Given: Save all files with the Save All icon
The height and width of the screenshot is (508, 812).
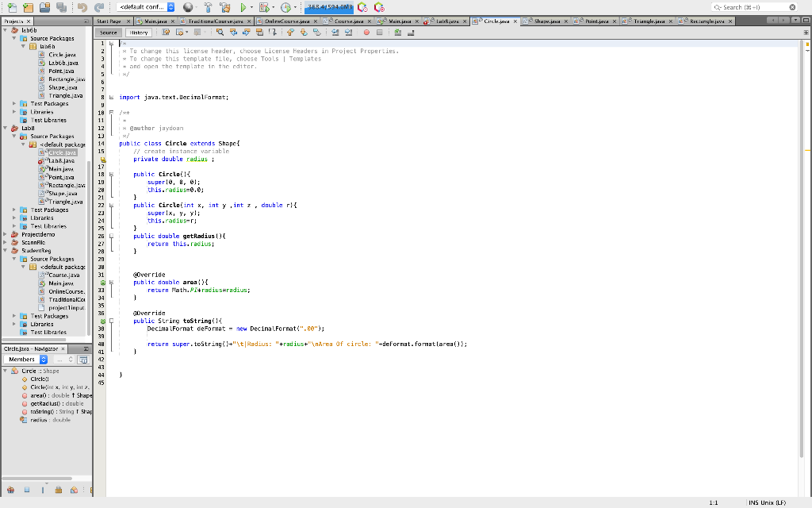Looking at the screenshot, I should pos(60,6).
